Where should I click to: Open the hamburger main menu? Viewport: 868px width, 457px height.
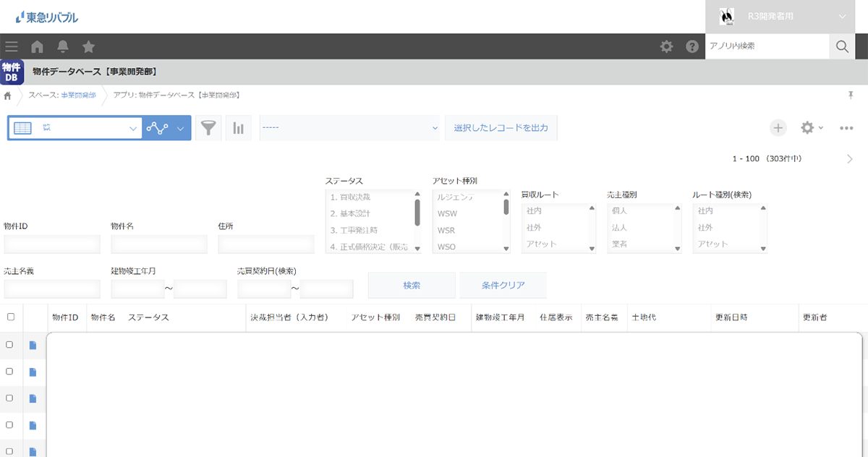point(12,47)
